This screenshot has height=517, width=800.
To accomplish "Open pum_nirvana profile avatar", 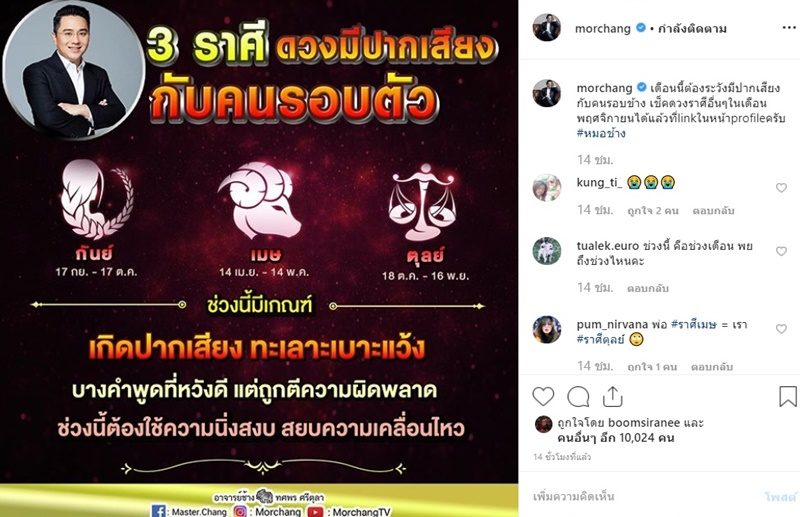I will click(546, 329).
